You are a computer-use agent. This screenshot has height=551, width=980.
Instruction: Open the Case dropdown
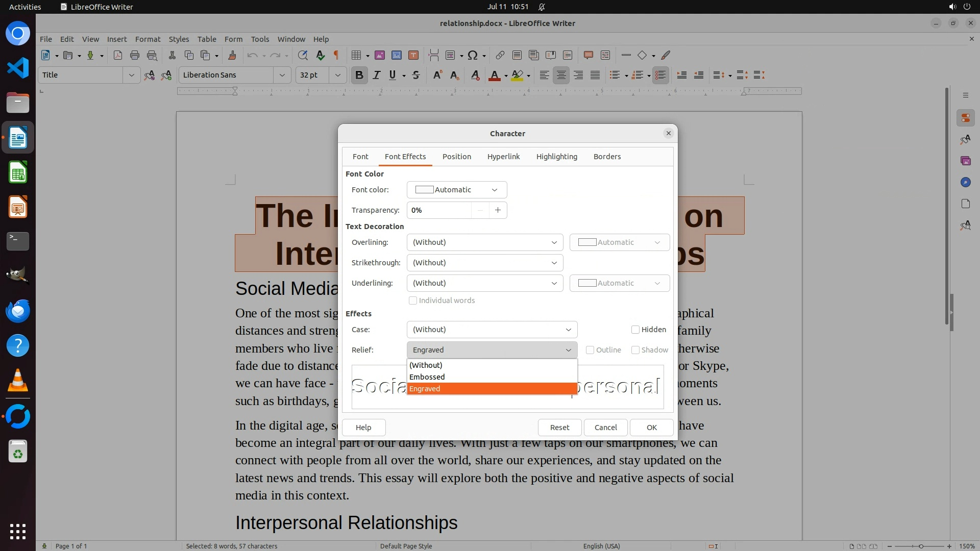pos(492,330)
